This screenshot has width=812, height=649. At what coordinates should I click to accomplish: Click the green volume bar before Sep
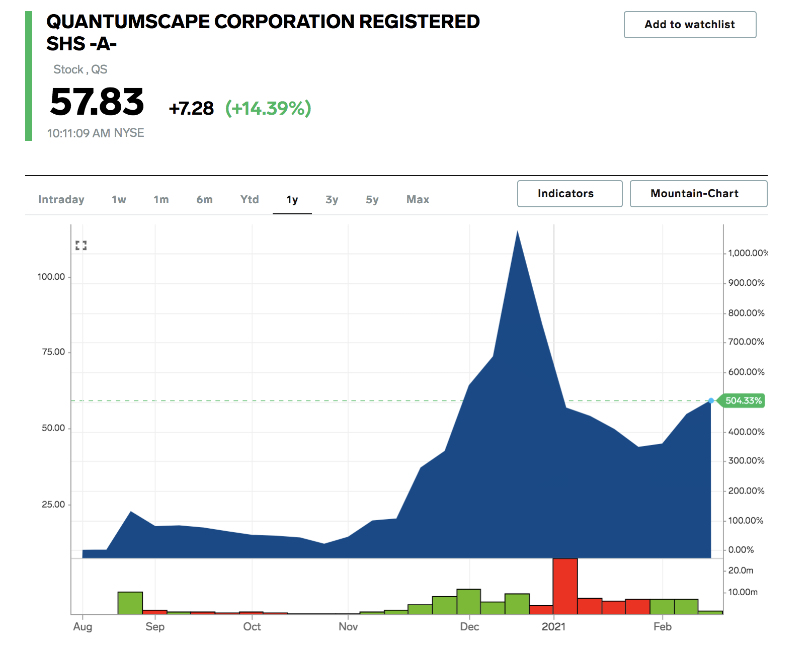point(130,603)
